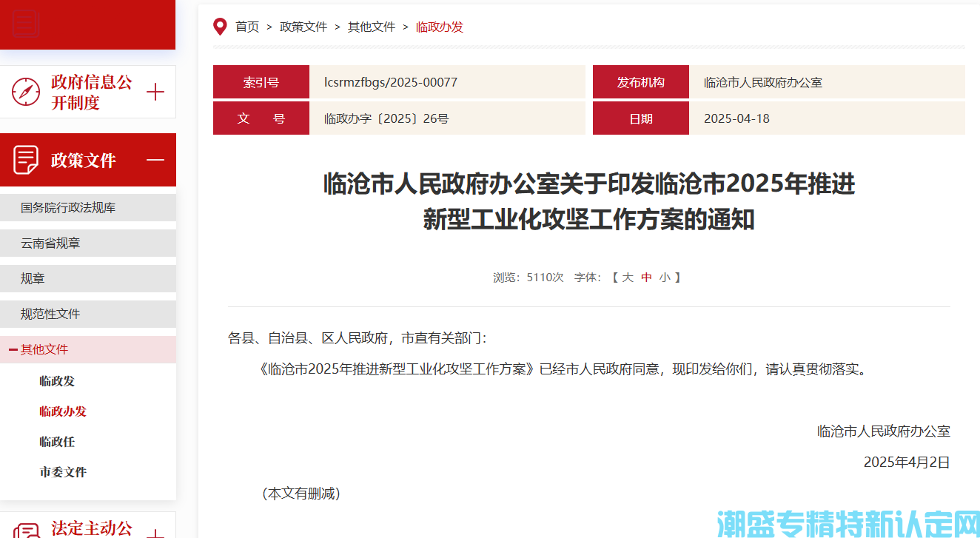Select 临政发 sub-item

57,381
